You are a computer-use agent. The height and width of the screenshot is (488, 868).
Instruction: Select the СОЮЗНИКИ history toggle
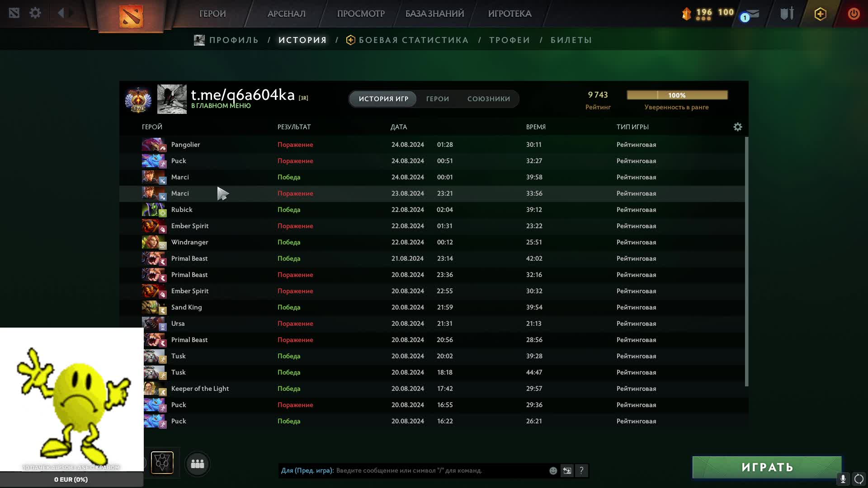[x=489, y=99]
